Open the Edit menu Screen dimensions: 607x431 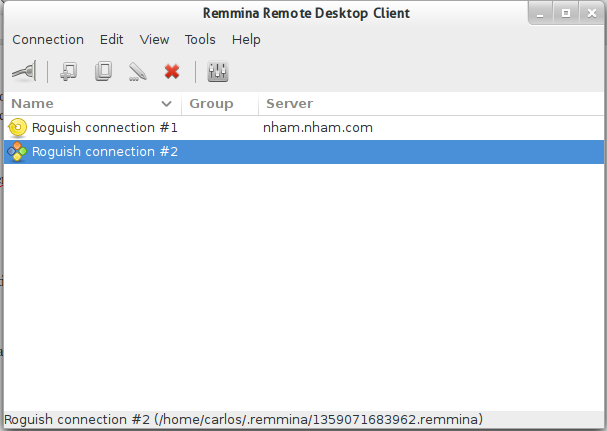pyautogui.click(x=111, y=39)
